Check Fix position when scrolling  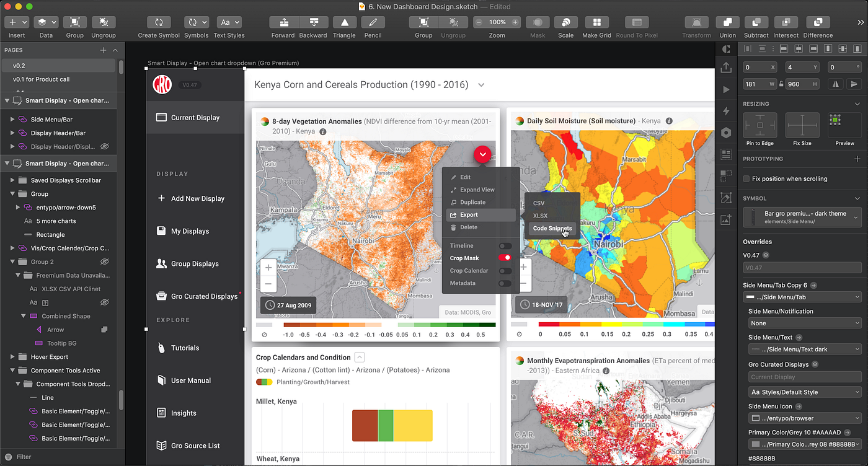(746, 178)
